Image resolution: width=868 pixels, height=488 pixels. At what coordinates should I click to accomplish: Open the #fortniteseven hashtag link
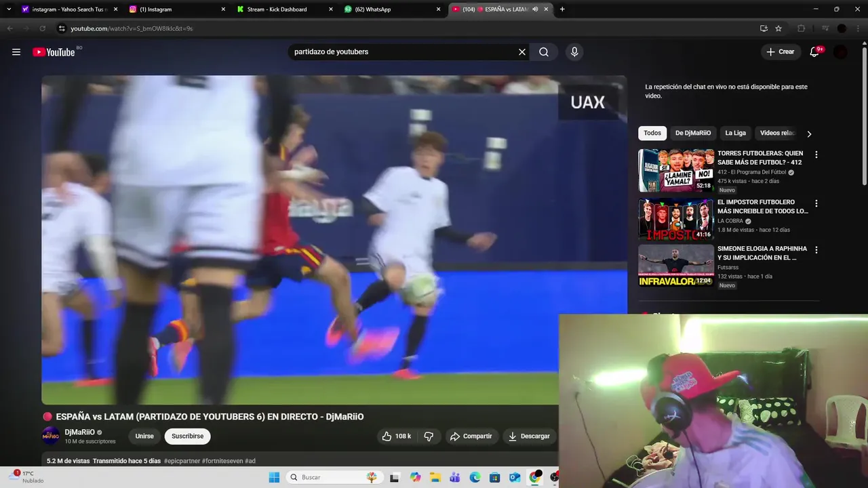point(222,461)
